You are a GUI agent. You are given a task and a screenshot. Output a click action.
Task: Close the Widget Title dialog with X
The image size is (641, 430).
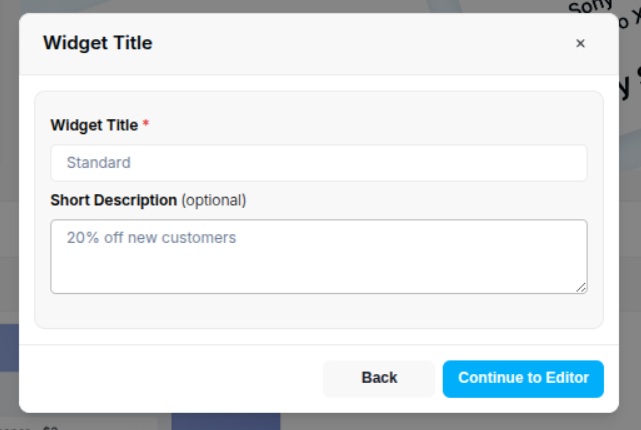tap(580, 43)
